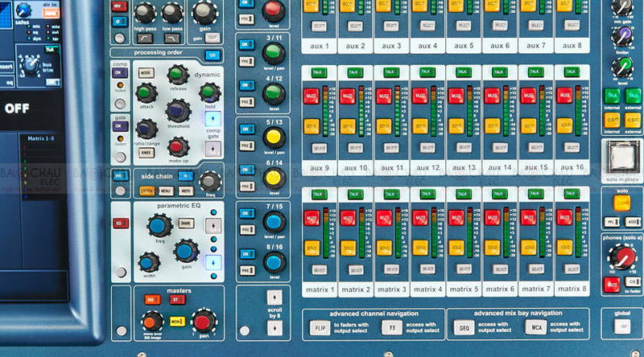Toggle ON for send 3/11
Screen dimensions: 644x357
(x=246, y=44)
